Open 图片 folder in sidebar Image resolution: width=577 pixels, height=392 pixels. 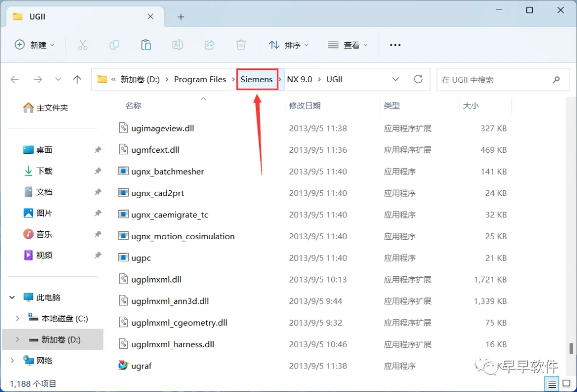pyautogui.click(x=38, y=213)
